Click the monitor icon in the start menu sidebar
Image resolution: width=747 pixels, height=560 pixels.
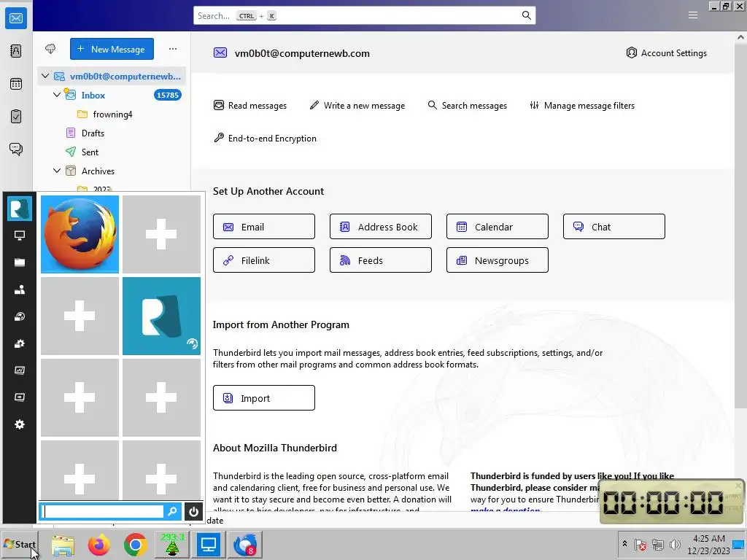(x=20, y=236)
